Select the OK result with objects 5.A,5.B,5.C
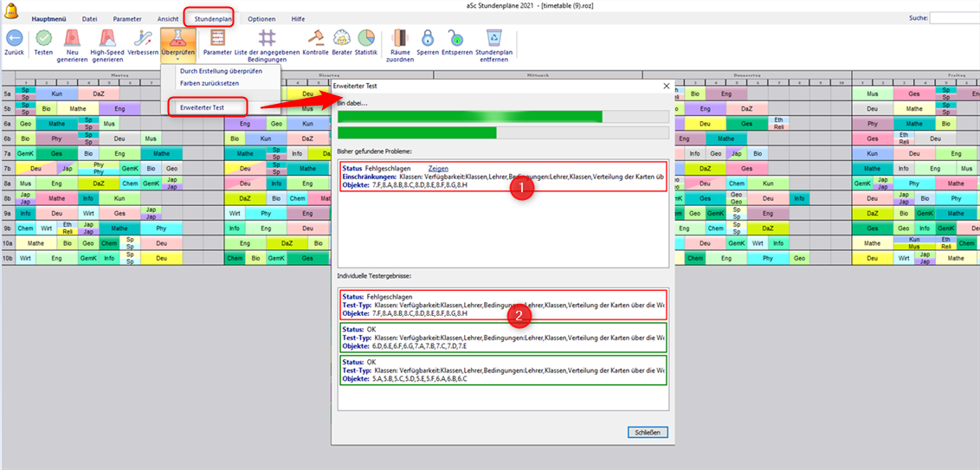Viewport: 980px width, 470px height. (503, 370)
